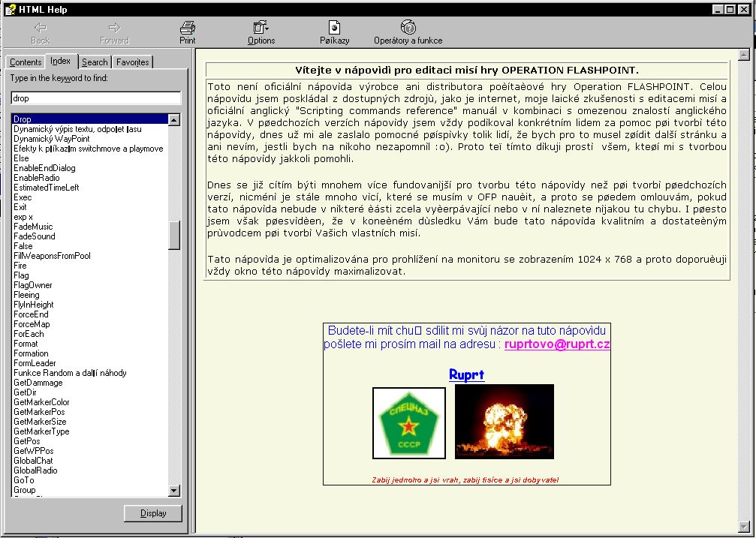The image size is (756, 538).
Task: Switch to the Search tab
Action: (95, 62)
